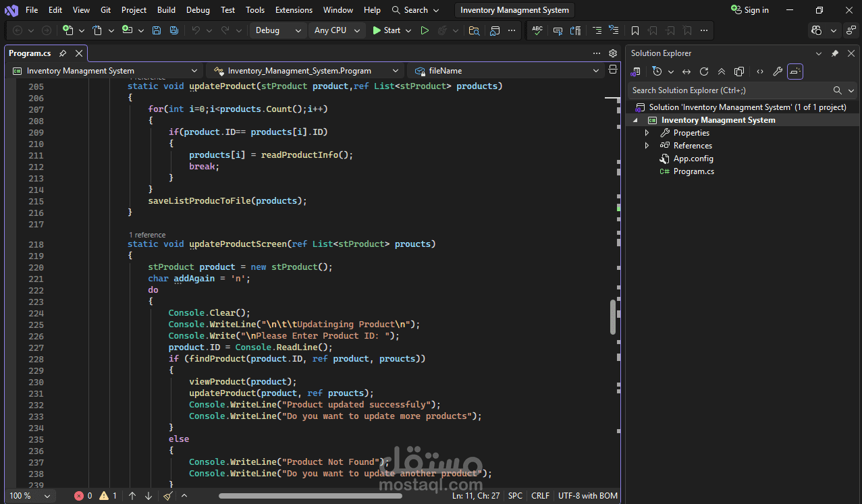Click the code cleanup broom icon
The width and height of the screenshot is (862, 504).
(x=168, y=496)
